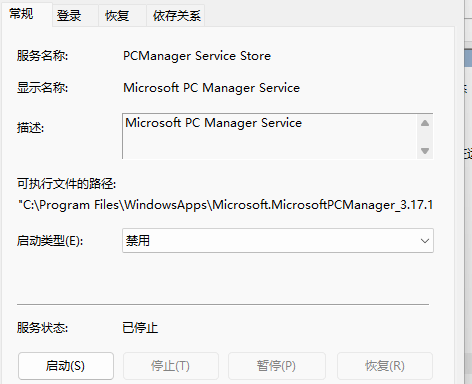Click the executable path text field
The width and height of the screenshot is (472, 384).
225,205
